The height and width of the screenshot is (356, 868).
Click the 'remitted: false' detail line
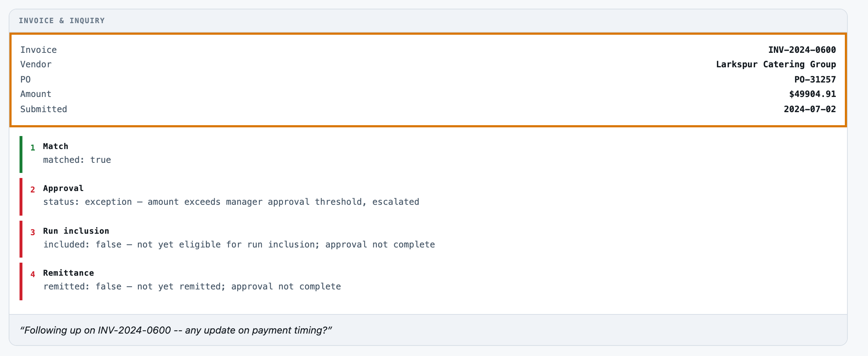192,287
